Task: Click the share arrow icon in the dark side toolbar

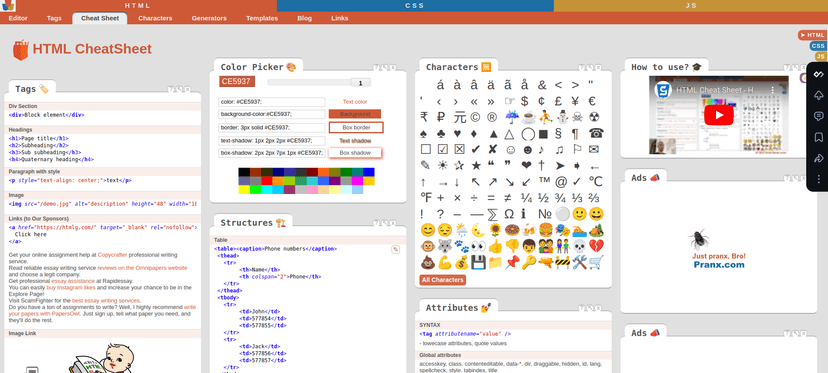Action: tap(818, 158)
